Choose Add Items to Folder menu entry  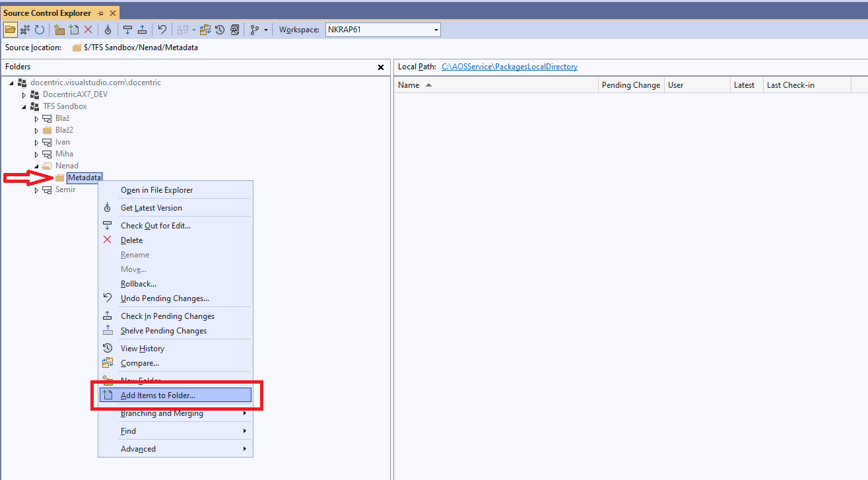click(176, 395)
